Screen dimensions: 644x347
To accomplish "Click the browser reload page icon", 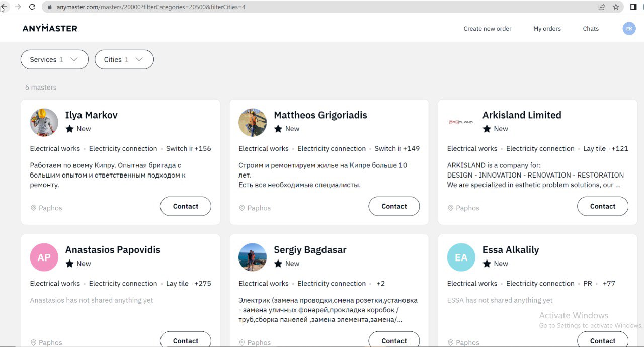I will click(32, 7).
